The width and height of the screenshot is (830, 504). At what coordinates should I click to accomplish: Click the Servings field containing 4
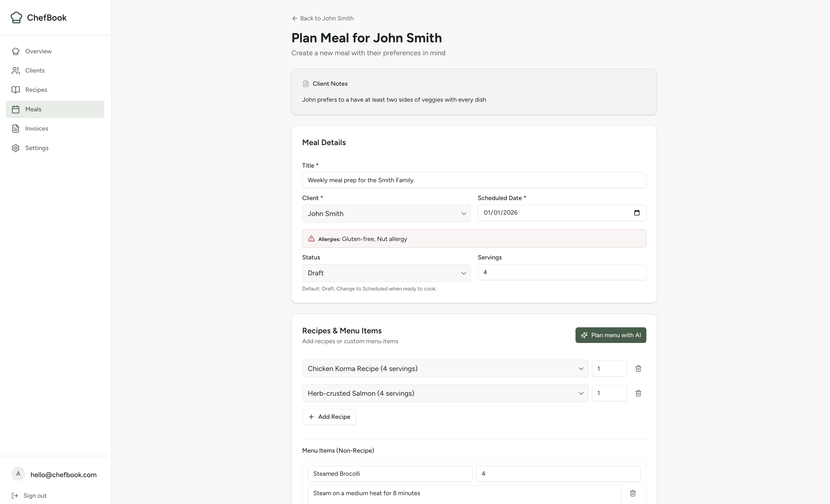pyautogui.click(x=561, y=272)
